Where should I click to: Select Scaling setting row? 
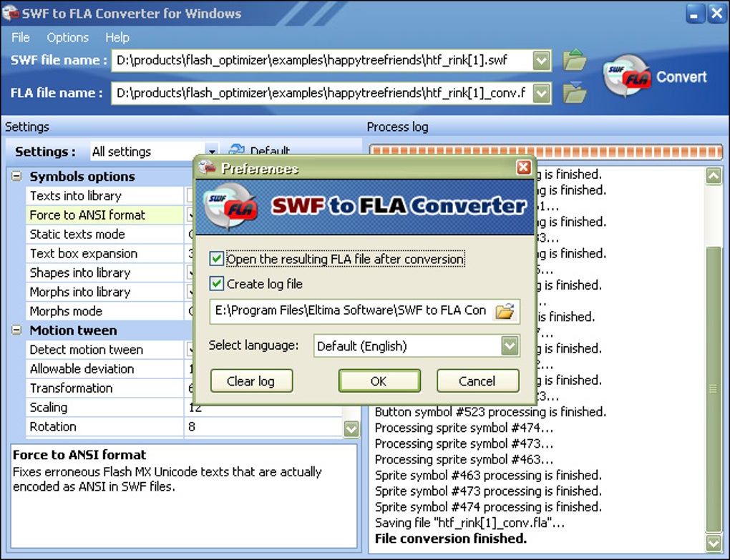104,408
